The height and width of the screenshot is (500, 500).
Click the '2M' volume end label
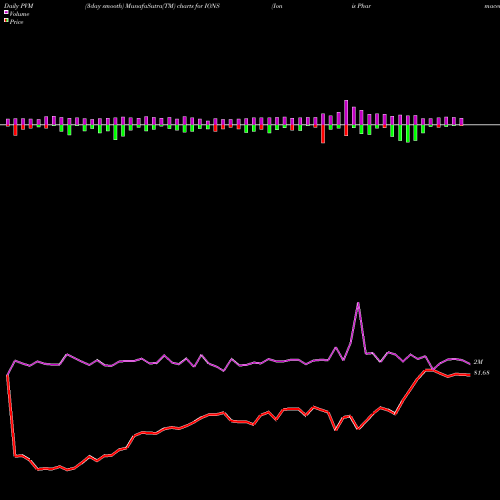478,362
